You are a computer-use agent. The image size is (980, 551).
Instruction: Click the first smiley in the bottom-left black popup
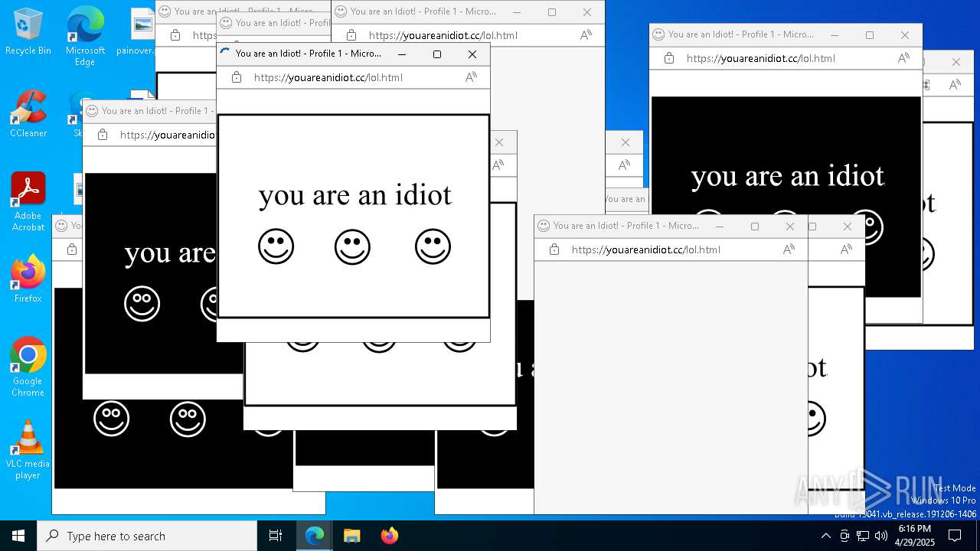(x=111, y=418)
